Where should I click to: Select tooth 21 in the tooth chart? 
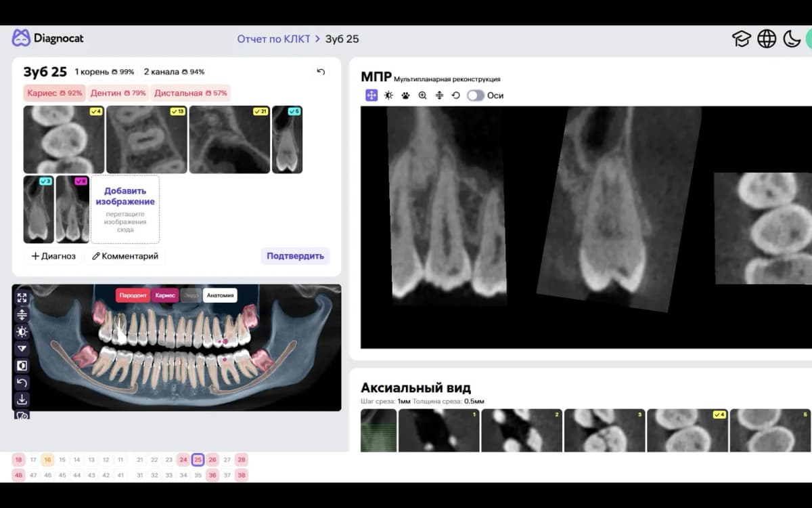click(140, 460)
